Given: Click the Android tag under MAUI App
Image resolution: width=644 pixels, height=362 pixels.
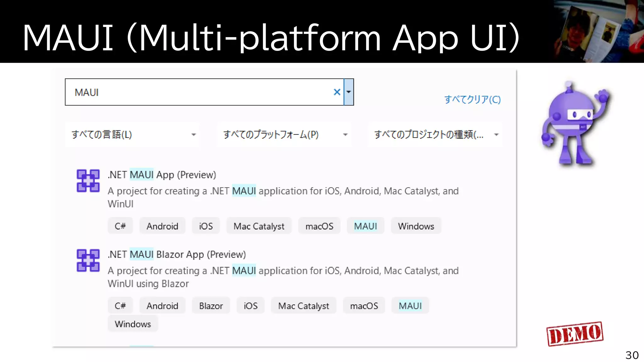Looking at the screenshot, I should 162,226.
